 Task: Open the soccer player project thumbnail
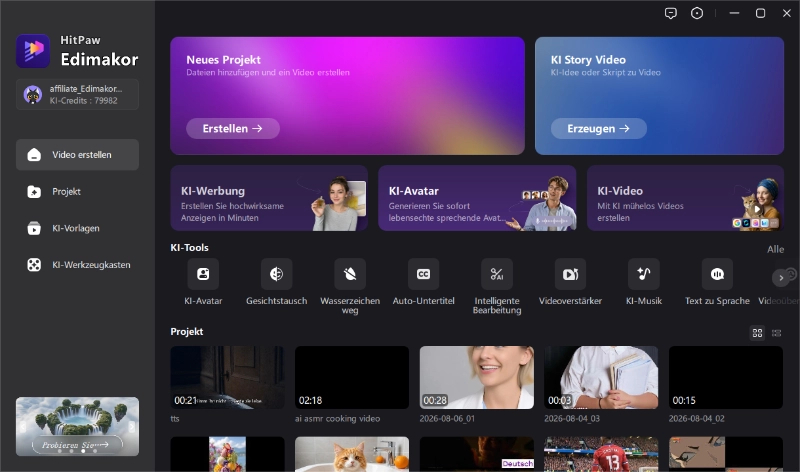[601, 454]
